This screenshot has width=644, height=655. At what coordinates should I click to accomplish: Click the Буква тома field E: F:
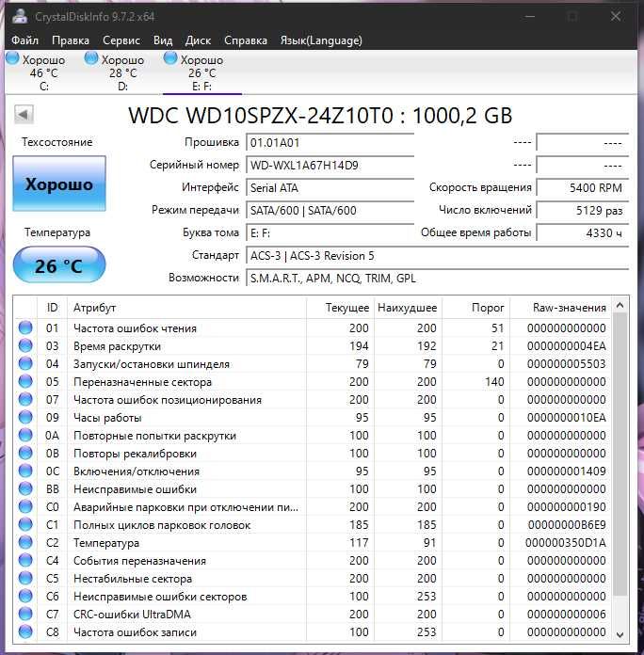330,233
